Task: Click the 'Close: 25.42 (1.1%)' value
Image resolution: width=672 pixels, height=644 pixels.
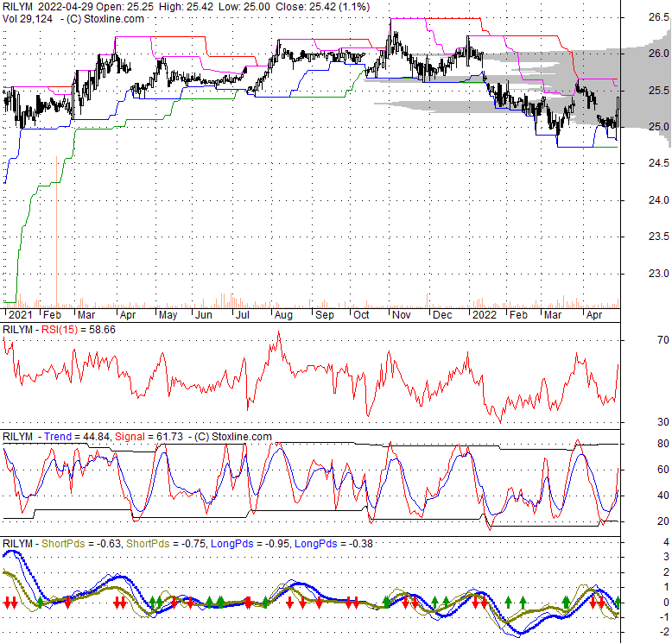Action: 322,7
